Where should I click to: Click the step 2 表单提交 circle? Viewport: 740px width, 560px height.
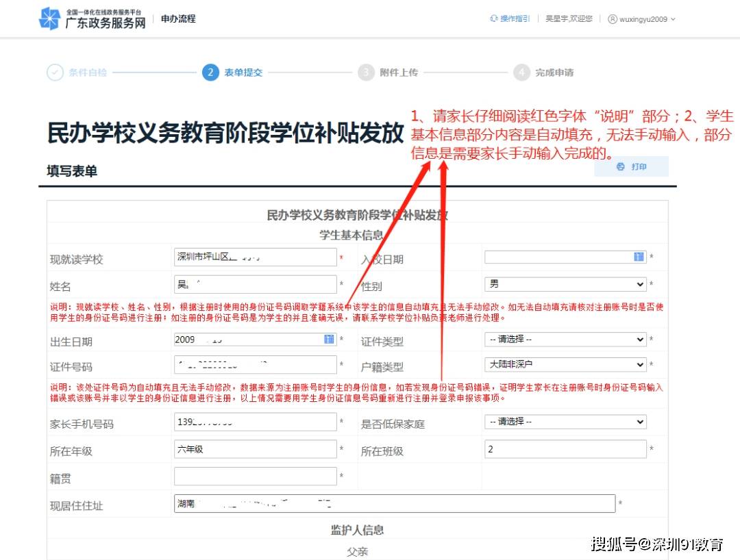(x=210, y=73)
